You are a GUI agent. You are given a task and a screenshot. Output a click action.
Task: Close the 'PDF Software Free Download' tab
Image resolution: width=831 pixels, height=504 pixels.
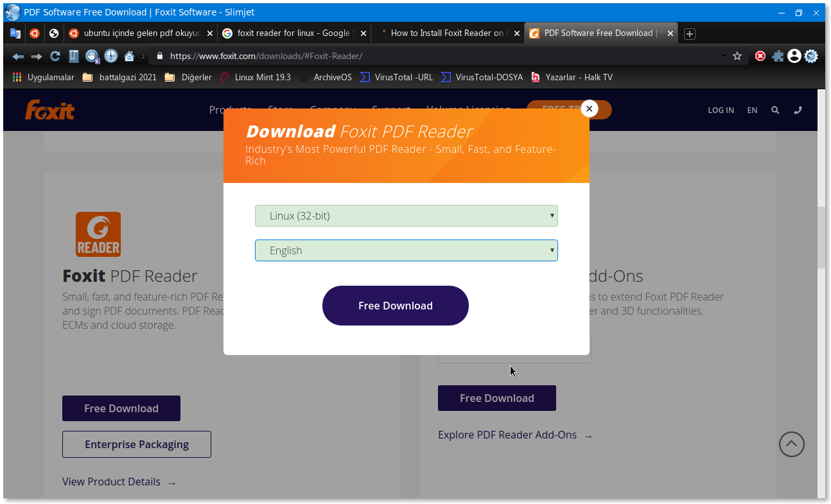(x=670, y=33)
